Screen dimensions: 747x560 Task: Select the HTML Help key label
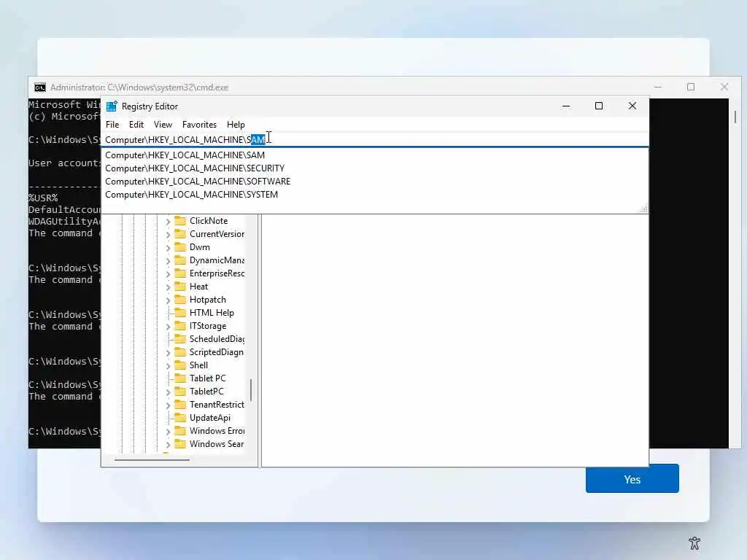click(212, 313)
